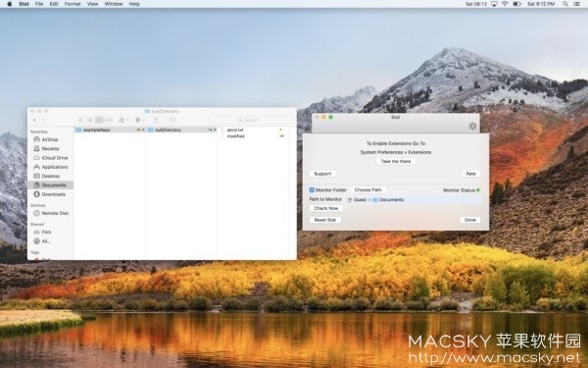Expand the exampleRepo folder column
Viewport: 588px width, 368px height.
[x=110, y=130]
